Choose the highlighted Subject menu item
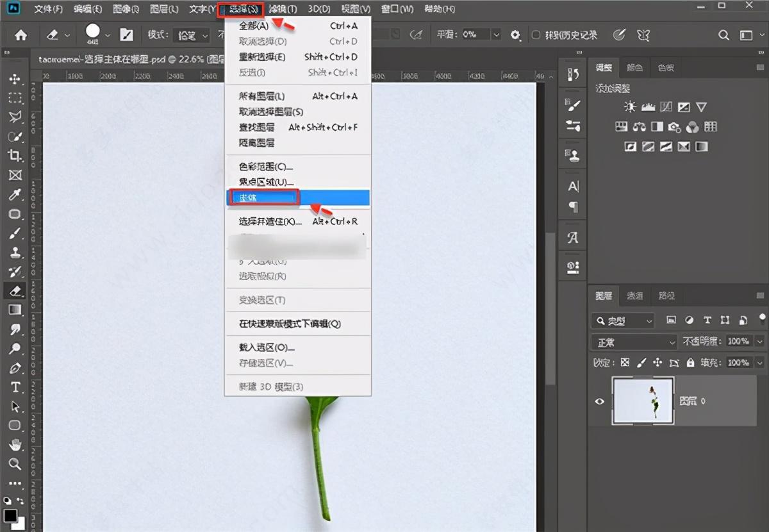 297,197
